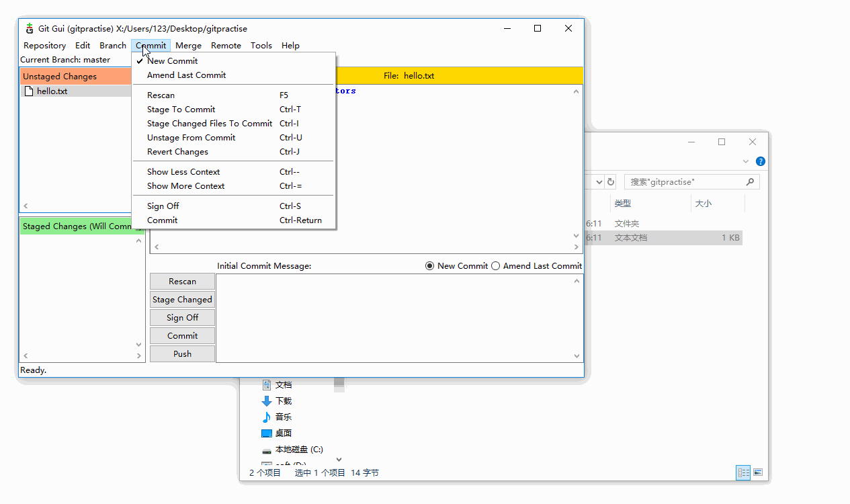This screenshot has height=504, width=850.
Task: Click the commit message scroll-down arrow
Action: click(x=577, y=356)
